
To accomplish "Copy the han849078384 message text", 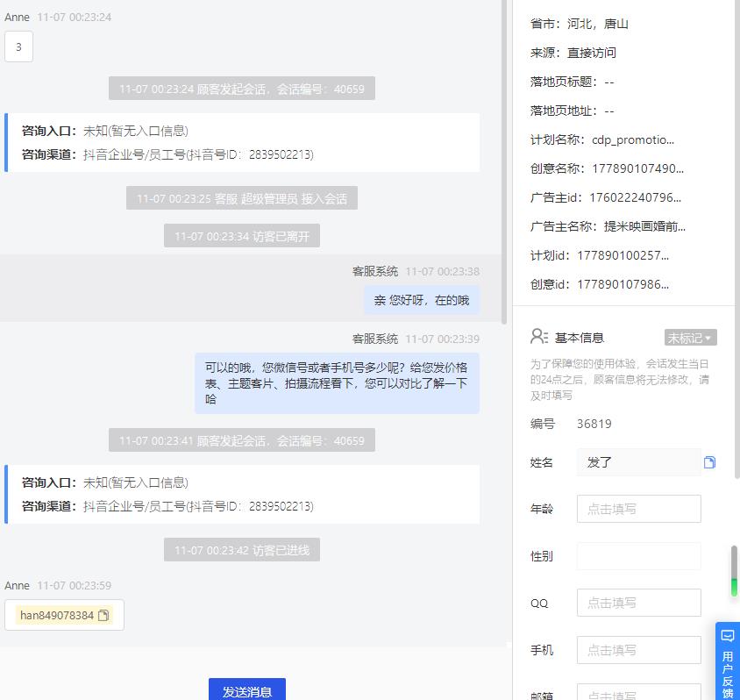I will [103, 615].
